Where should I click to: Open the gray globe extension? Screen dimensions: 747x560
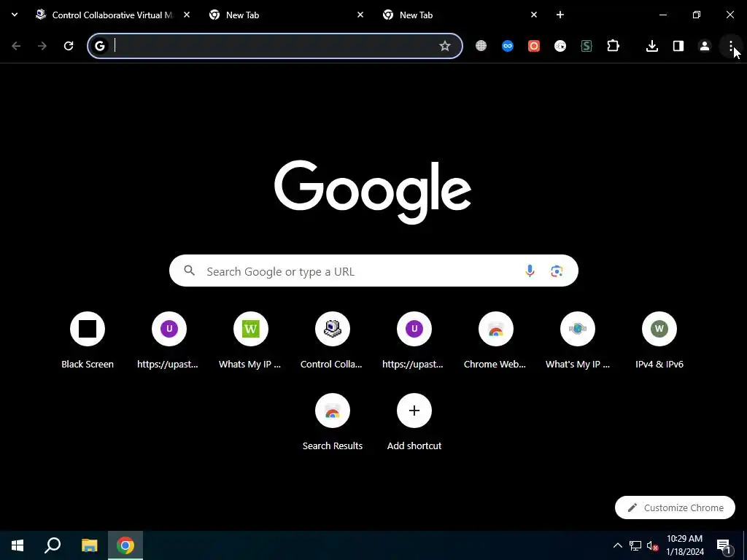click(x=481, y=46)
